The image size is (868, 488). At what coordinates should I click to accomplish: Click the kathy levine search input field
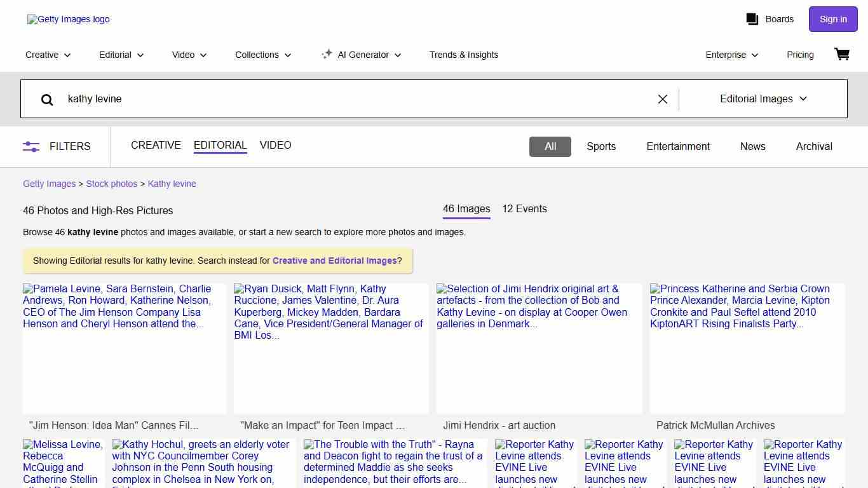(356, 99)
